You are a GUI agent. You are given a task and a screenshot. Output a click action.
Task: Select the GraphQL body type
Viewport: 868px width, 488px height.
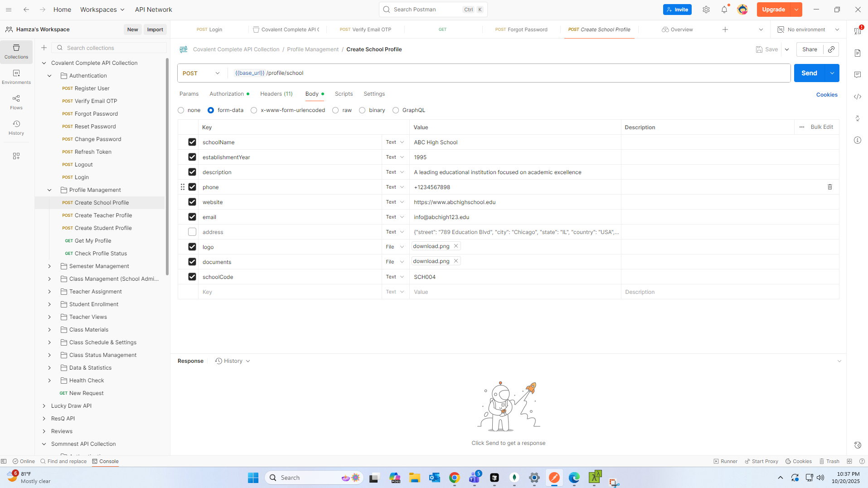(396, 110)
